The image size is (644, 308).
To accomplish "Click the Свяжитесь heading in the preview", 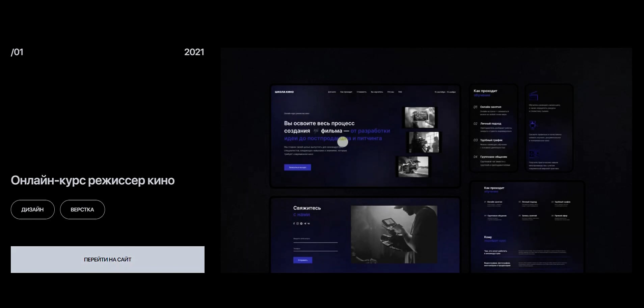I will [x=307, y=208].
